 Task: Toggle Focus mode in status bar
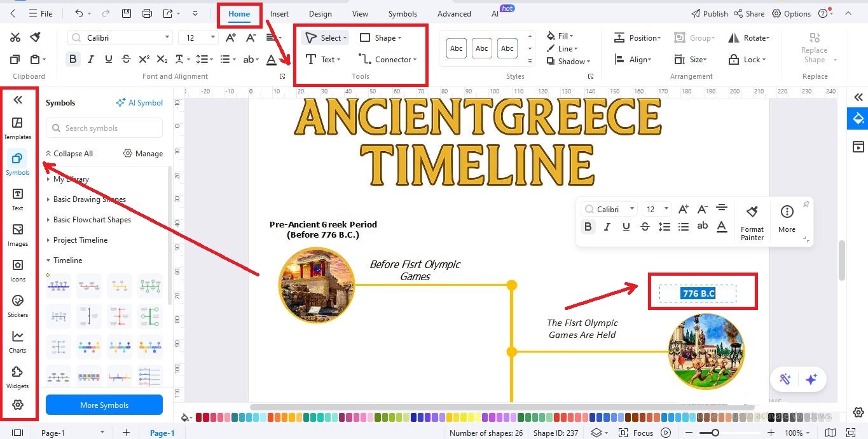coord(637,433)
